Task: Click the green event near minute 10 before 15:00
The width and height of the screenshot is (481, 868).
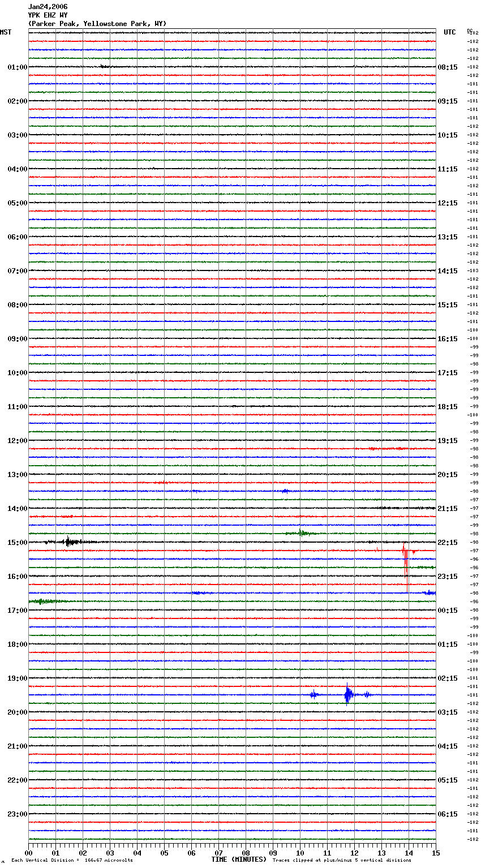Action: coord(301,533)
